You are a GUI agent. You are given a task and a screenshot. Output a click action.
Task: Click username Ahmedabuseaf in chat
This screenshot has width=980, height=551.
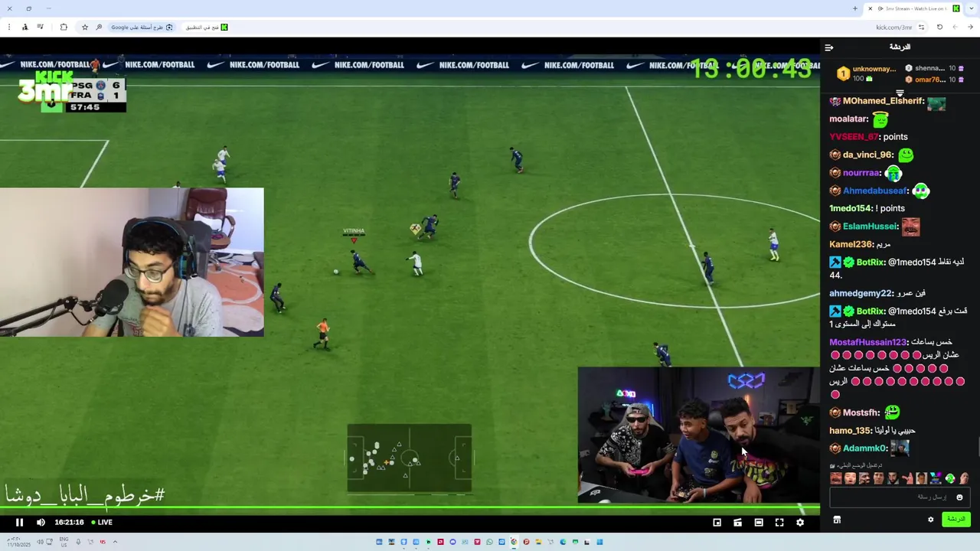(x=875, y=191)
